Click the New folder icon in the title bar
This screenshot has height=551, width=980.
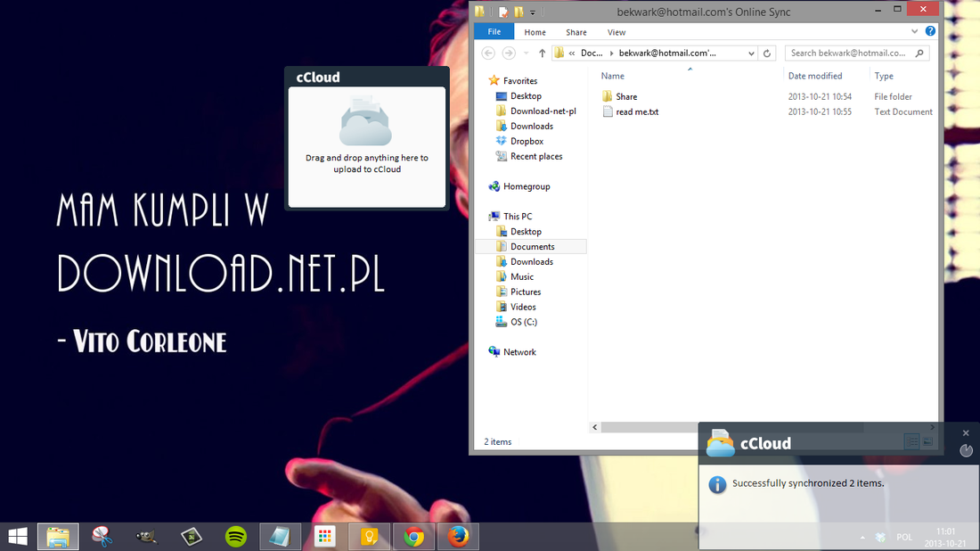(x=519, y=12)
